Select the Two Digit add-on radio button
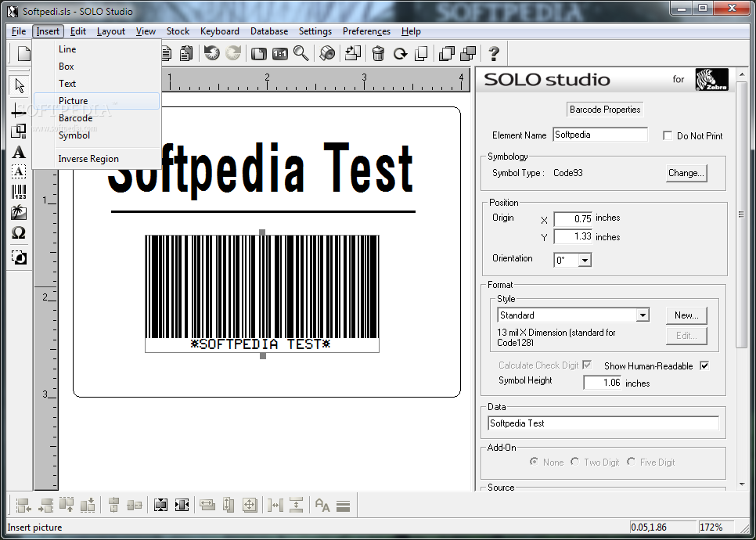 [574, 462]
